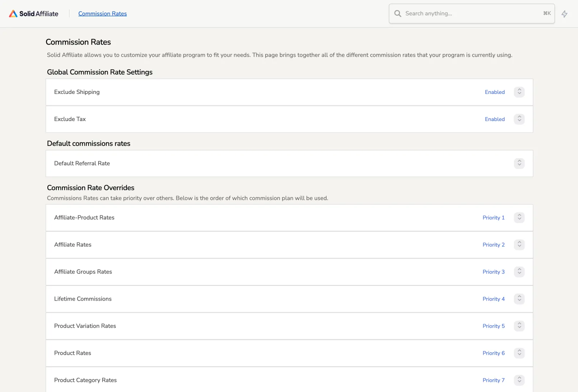The height and width of the screenshot is (392, 578).
Task: Select the Product Category Rates label
Action: coord(85,380)
